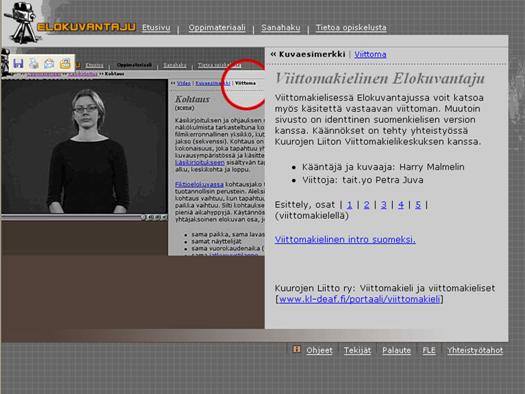Open introduction part 3 link

pos(384,205)
